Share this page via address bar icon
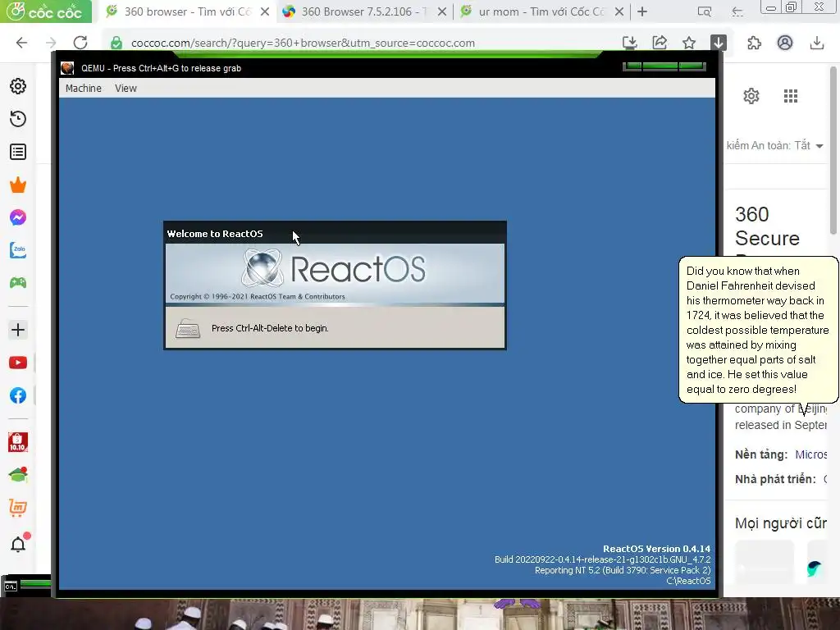 [x=660, y=43]
